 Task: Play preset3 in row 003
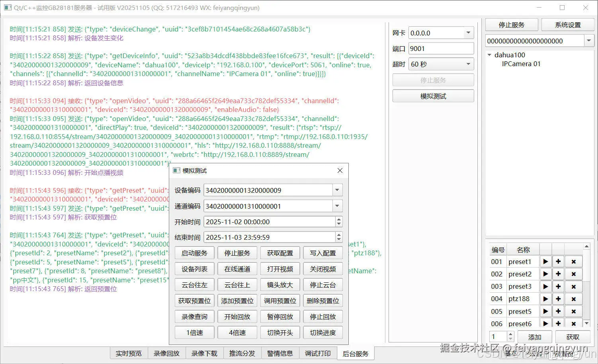545,286
